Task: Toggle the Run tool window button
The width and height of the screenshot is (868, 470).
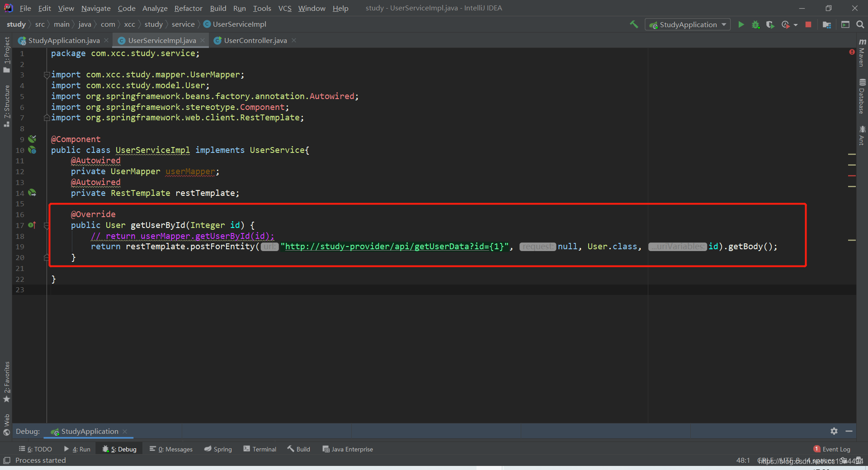Action: tap(77, 449)
